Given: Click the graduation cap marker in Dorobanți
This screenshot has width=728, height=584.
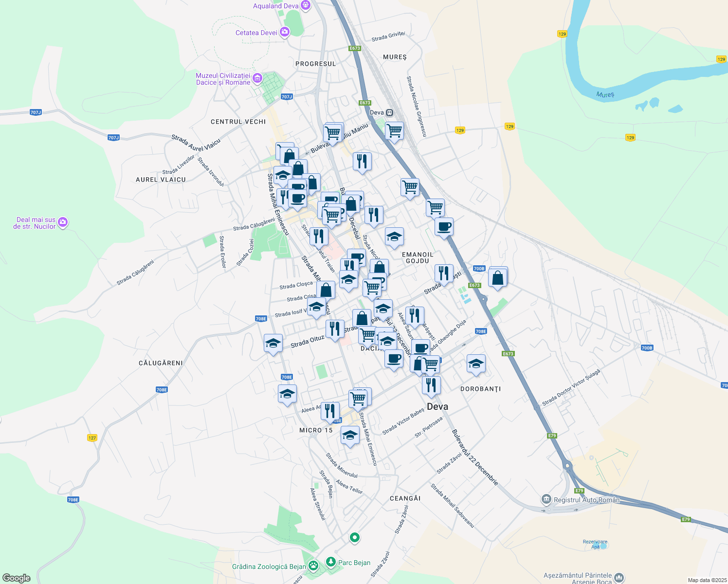Looking at the screenshot, I should (x=476, y=363).
